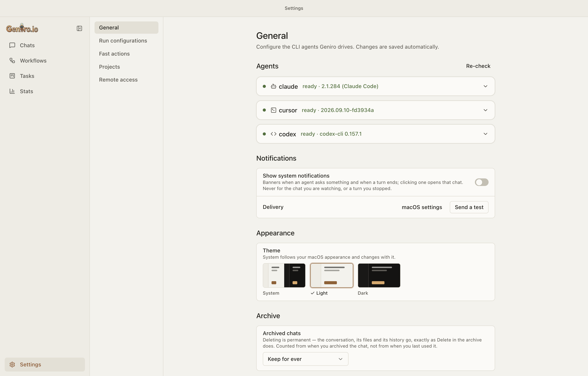Click the System label under theme previews
The image size is (588, 376).
click(271, 293)
